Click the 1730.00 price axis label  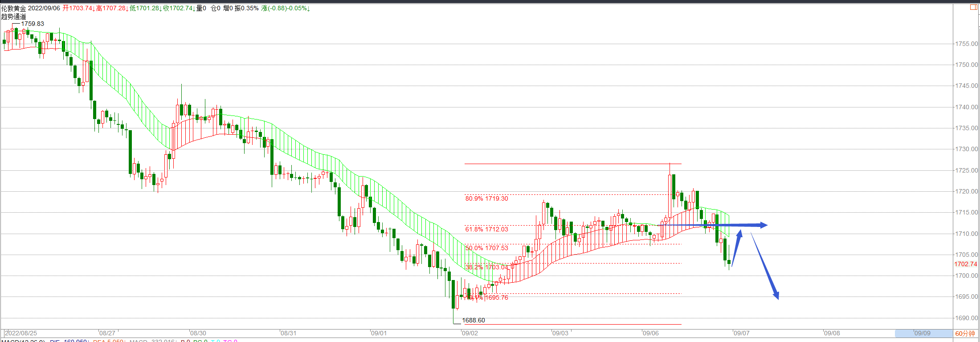click(x=967, y=149)
